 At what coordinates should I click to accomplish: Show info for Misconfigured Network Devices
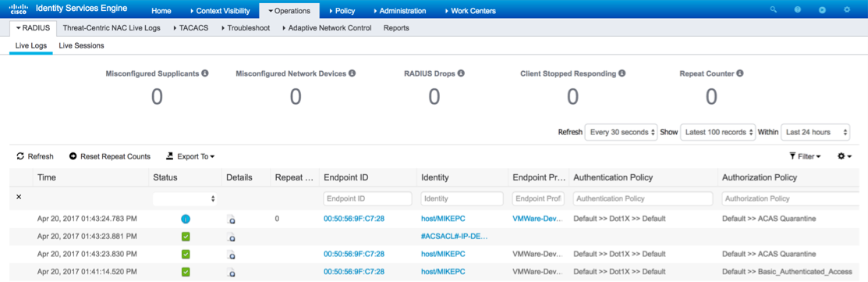[x=352, y=73]
